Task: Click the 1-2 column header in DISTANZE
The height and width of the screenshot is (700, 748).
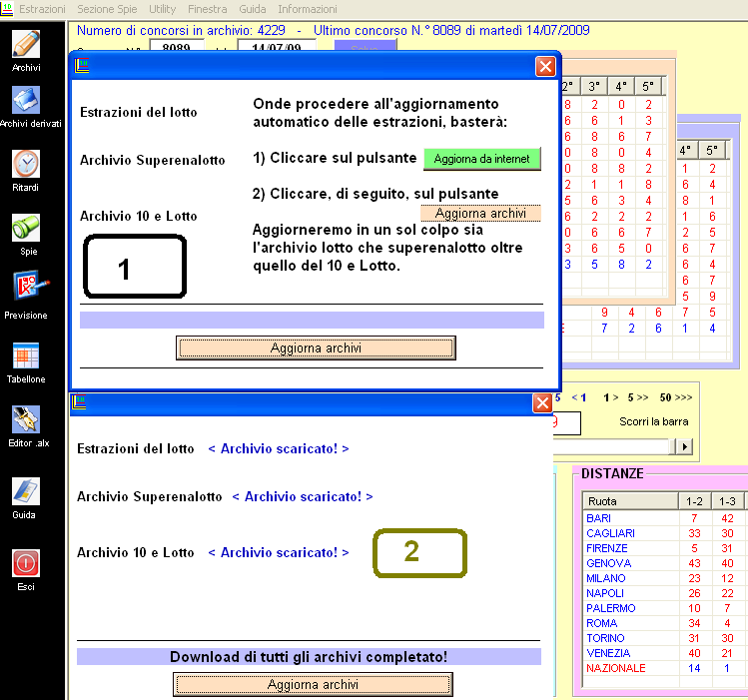Action: [695, 501]
